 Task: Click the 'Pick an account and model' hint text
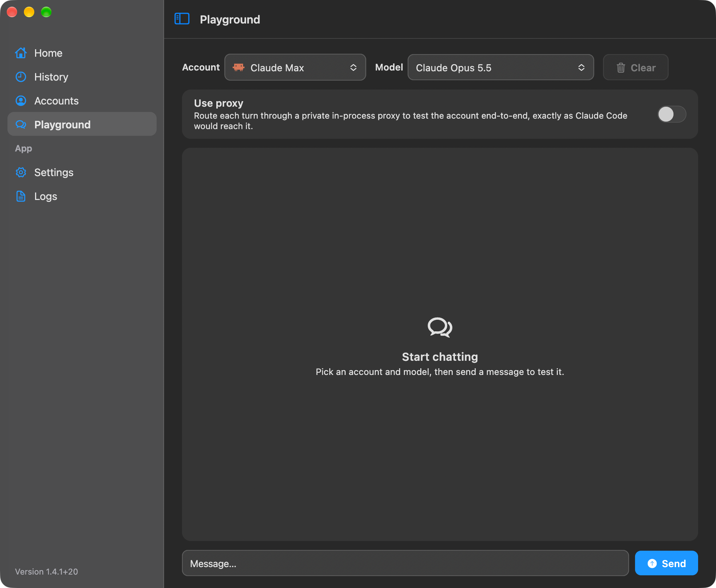coord(440,372)
